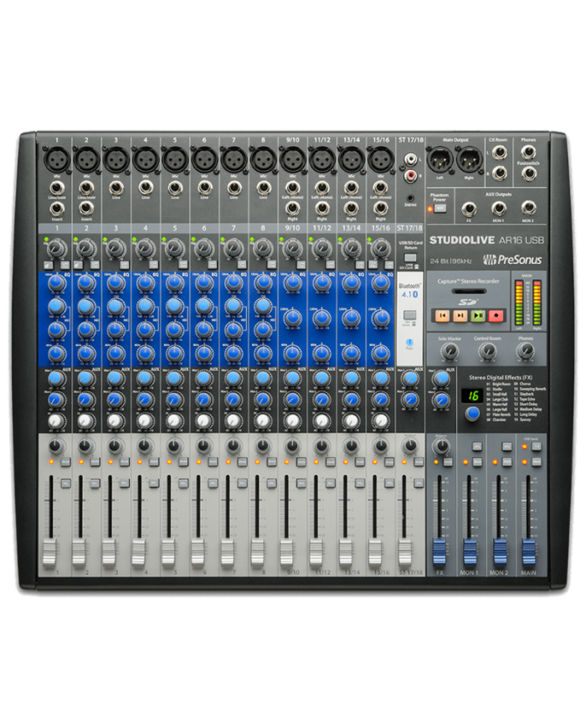
Task: Click channel 4 low EQ knob
Action: (x=145, y=354)
